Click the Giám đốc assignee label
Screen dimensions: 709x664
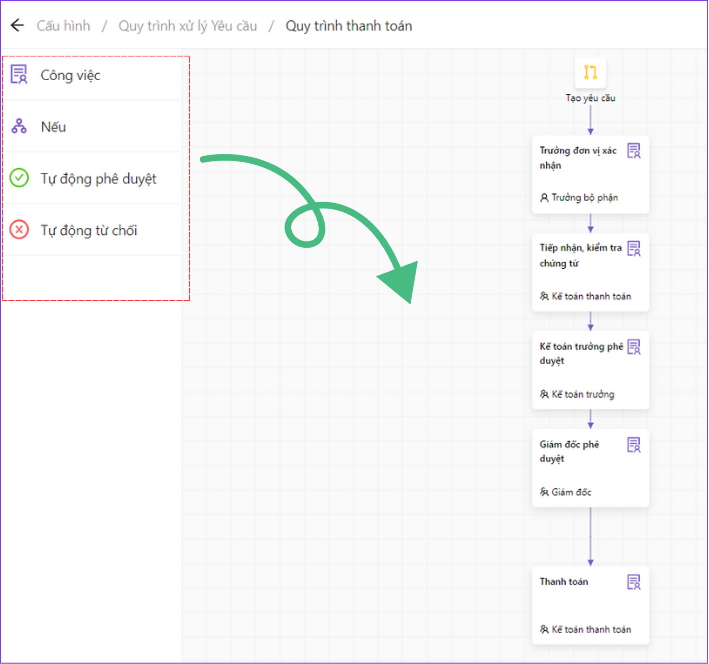point(570,492)
